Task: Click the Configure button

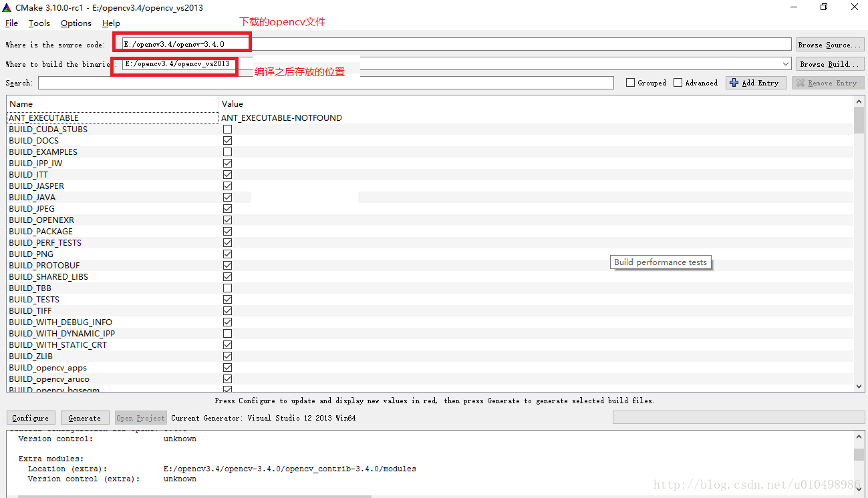Action: pyautogui.click(x=31, y=418)
